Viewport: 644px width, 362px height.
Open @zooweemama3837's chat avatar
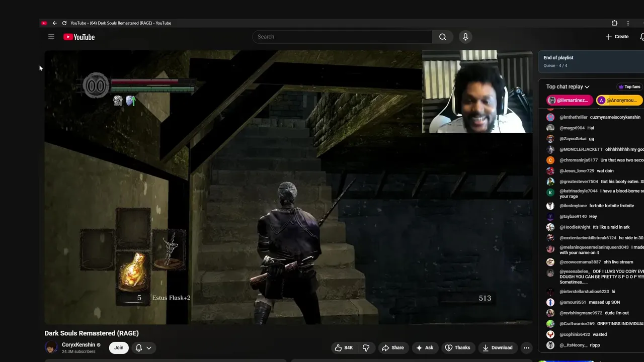550,262
